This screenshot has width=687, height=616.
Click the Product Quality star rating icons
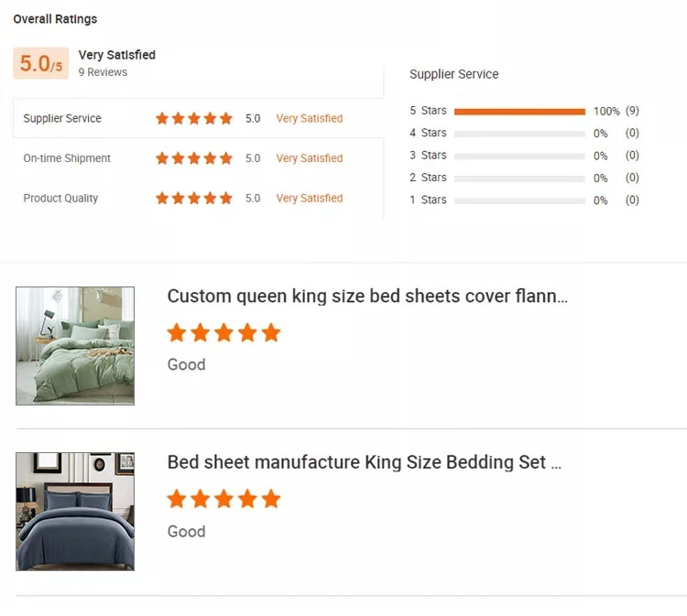click(193, 198)
